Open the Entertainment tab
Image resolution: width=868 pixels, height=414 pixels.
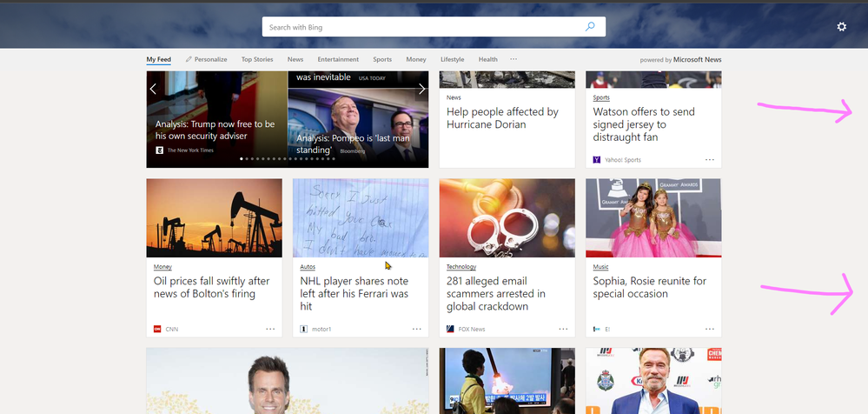click(338, 59)
